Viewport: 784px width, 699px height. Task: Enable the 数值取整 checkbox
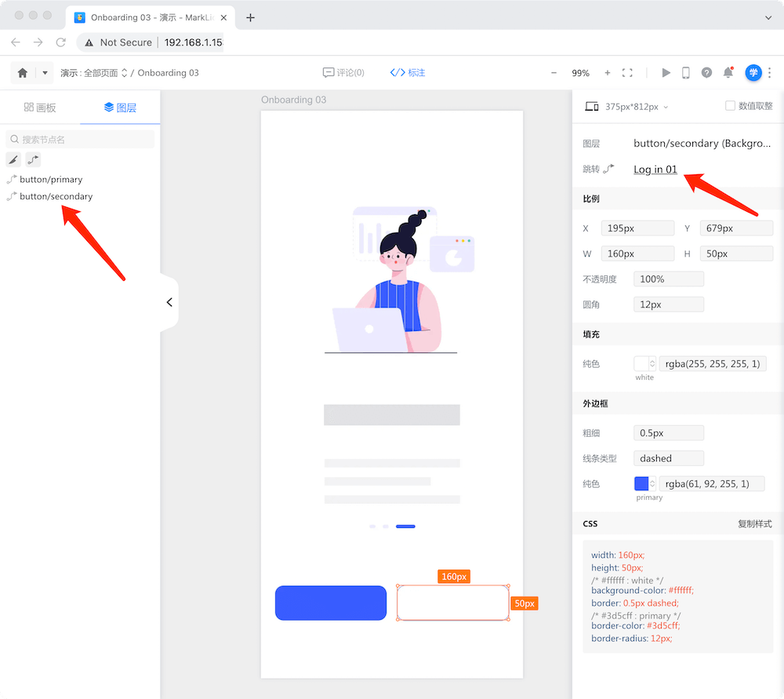[730, 106]
